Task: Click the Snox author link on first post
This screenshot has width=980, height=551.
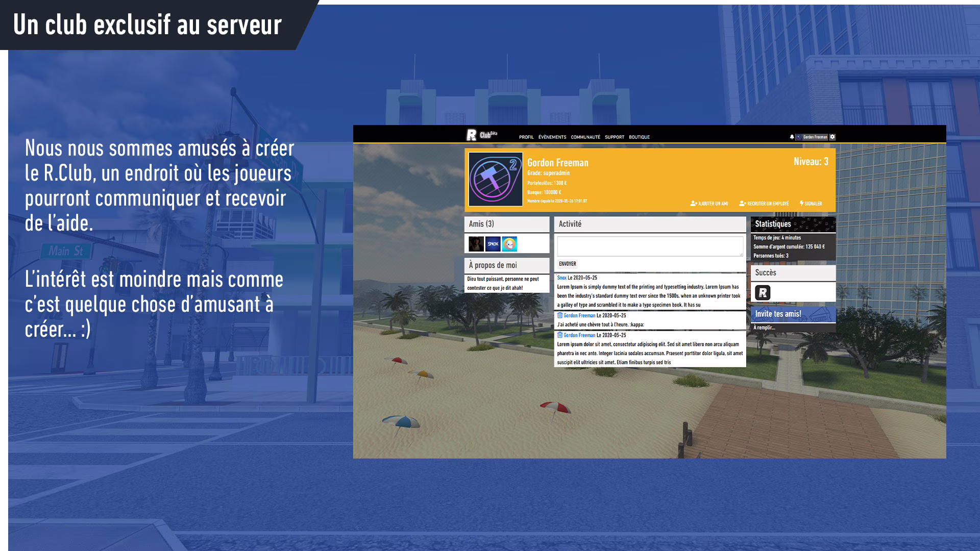Action: pyautogui.click(x=561, y=278)
